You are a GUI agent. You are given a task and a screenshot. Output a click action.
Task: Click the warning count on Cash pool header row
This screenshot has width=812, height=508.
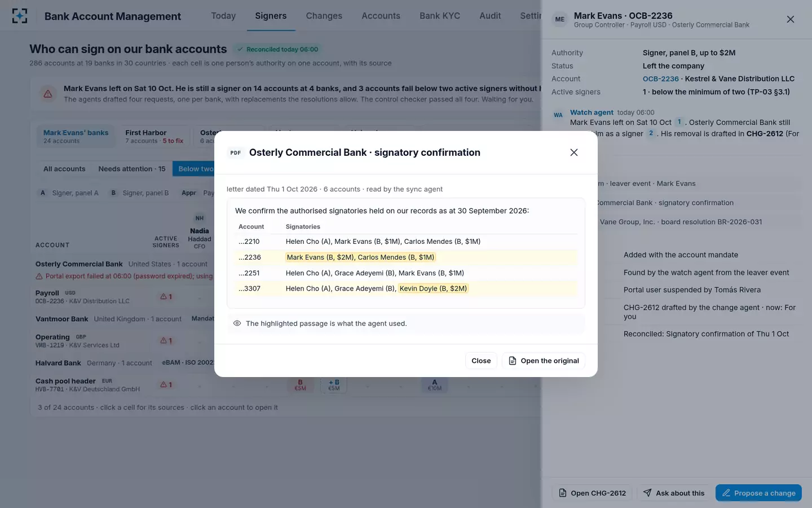166,384
